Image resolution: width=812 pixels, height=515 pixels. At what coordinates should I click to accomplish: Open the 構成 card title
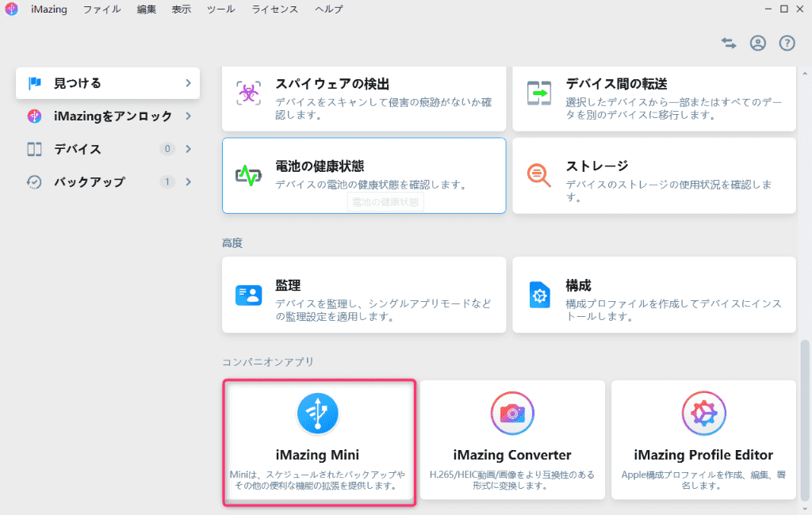tap(578, 285)
